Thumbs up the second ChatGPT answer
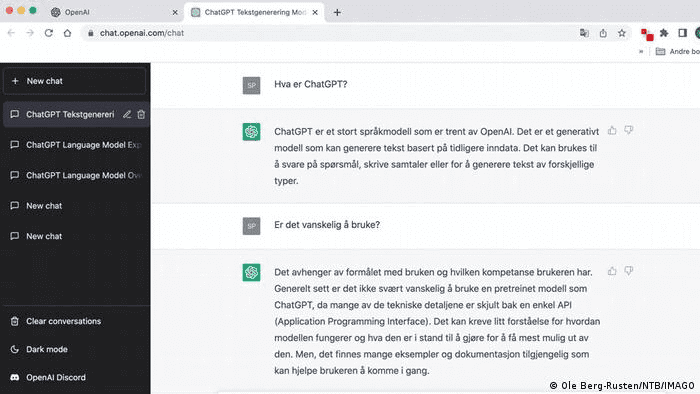This screenshot has width=700, height=394. click(612, 271)
